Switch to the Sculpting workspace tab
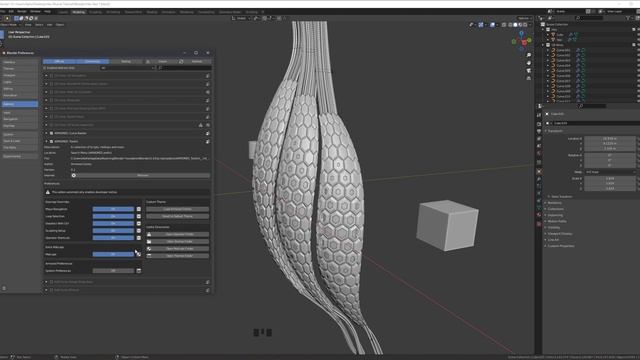Screen dimensions: 640x360 tap(95, 12)
